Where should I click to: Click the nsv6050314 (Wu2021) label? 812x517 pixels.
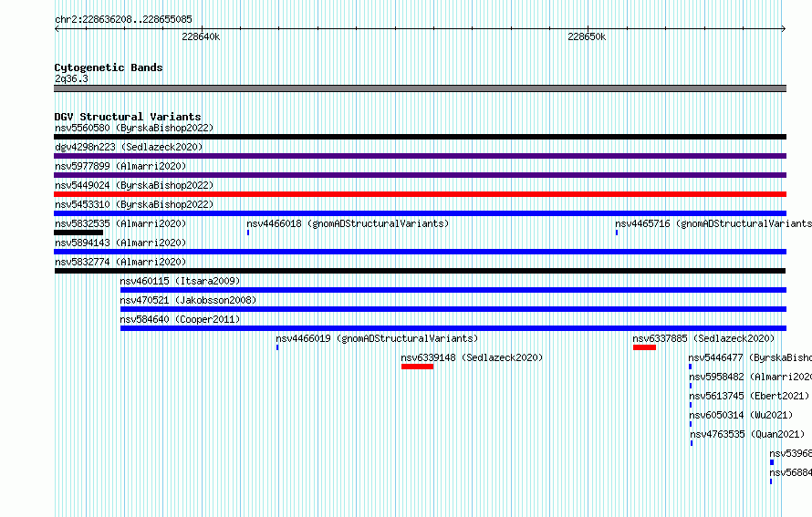[741, 415]
